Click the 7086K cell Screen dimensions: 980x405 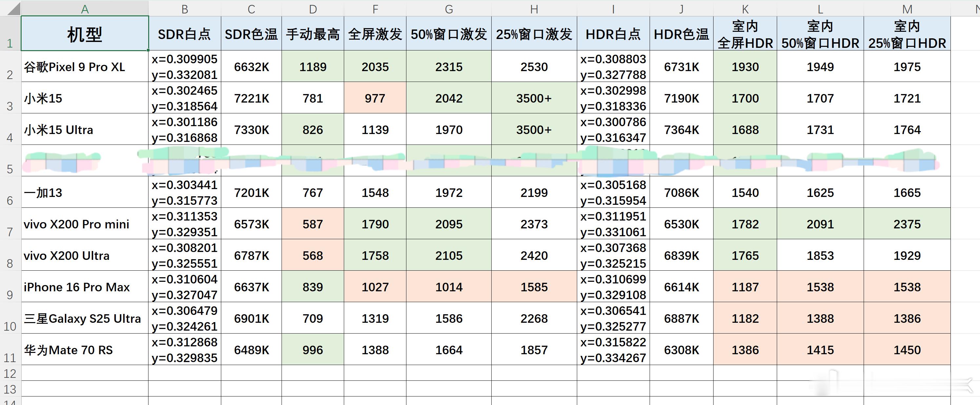[x=681, y=192]
